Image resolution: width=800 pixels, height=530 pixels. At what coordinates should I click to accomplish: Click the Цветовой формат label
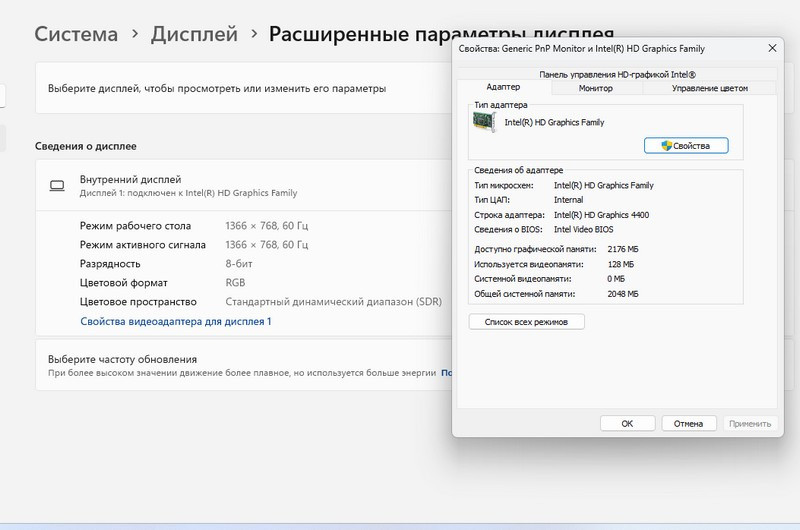(x=123, y=283)
